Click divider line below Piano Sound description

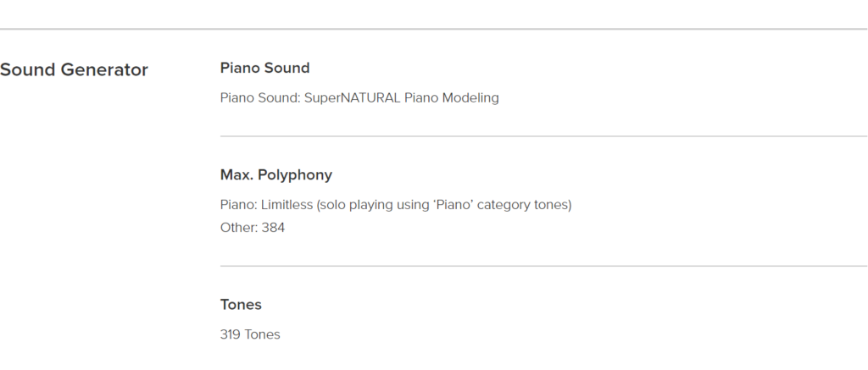coord(543,136)
